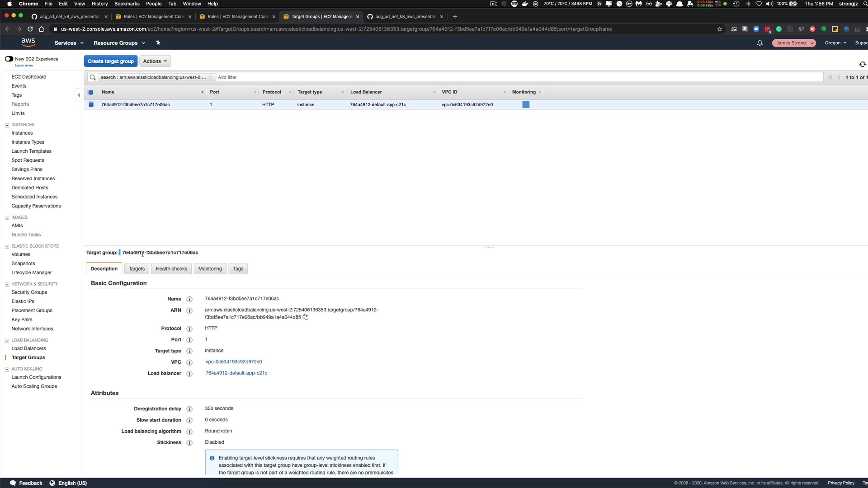This screenshot has height=488, width=868.
Task: Open the notifications bell icon
Action: tap(759, 43)
